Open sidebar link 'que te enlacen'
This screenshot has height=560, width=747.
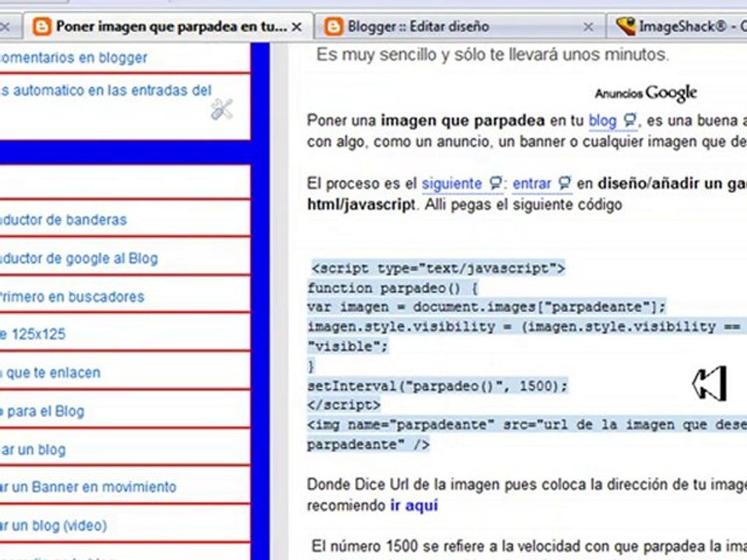point(50,373)
